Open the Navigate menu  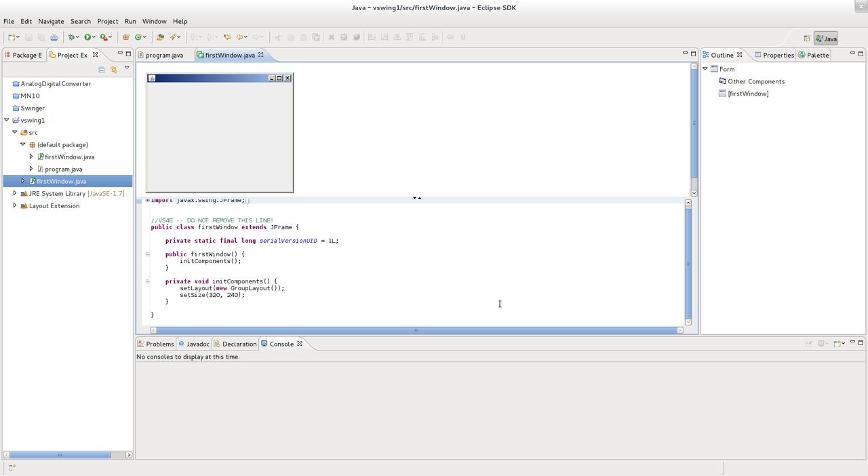(x=51, y=21)
